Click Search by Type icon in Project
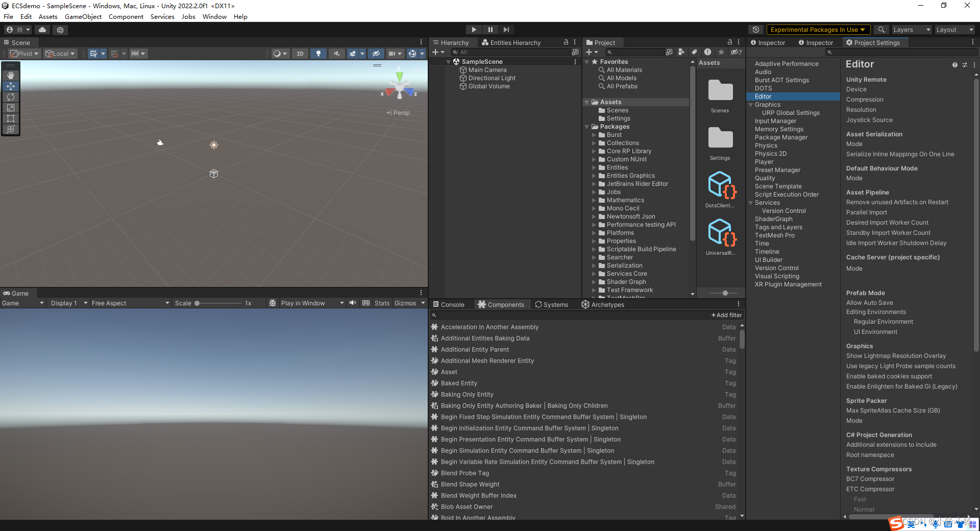980x531 pixels. [x=681, y=52]
